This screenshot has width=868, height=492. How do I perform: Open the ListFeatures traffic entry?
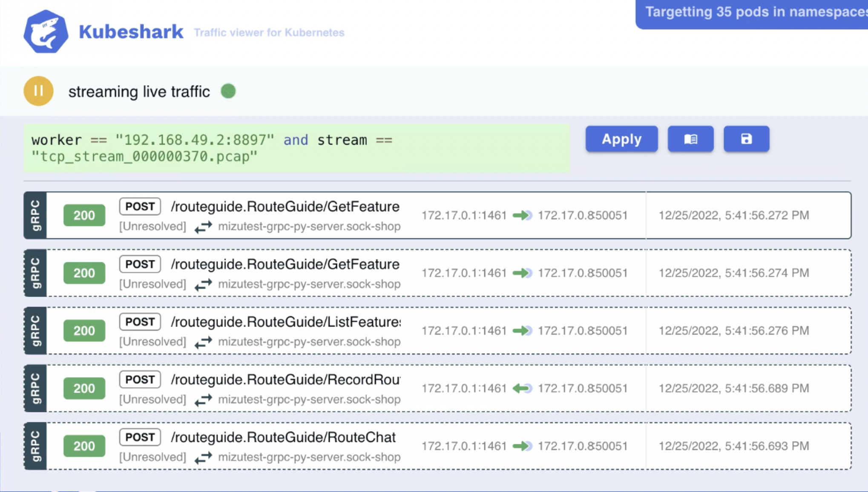pos(437,331)
